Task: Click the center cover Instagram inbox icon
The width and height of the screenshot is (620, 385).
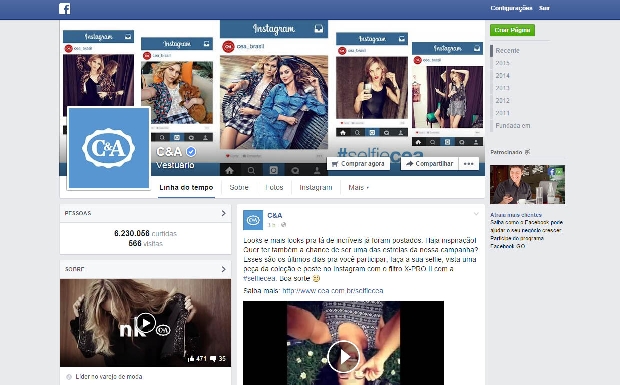Action: click(319, 28)
